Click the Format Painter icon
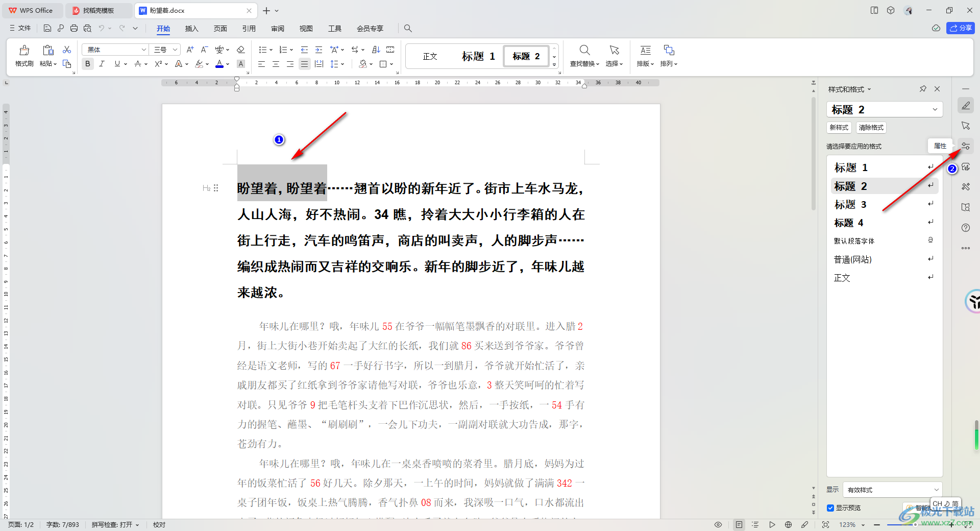This screenshot has width=980, height=531. coord(24,51)
